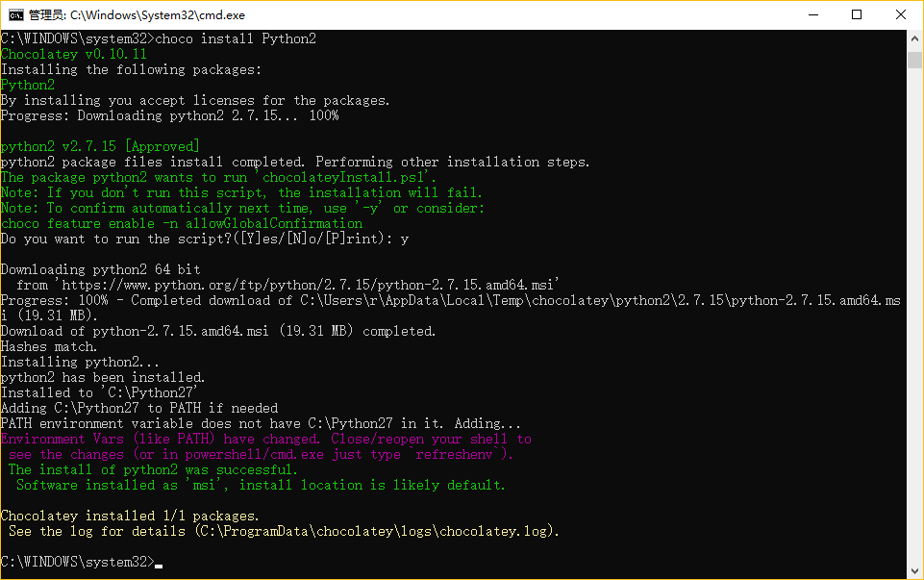The image size is (924, 580).
Task: Click the magenta 'Environment Vars' warning line
Action: pyautogui.click(x=265, y=439)
